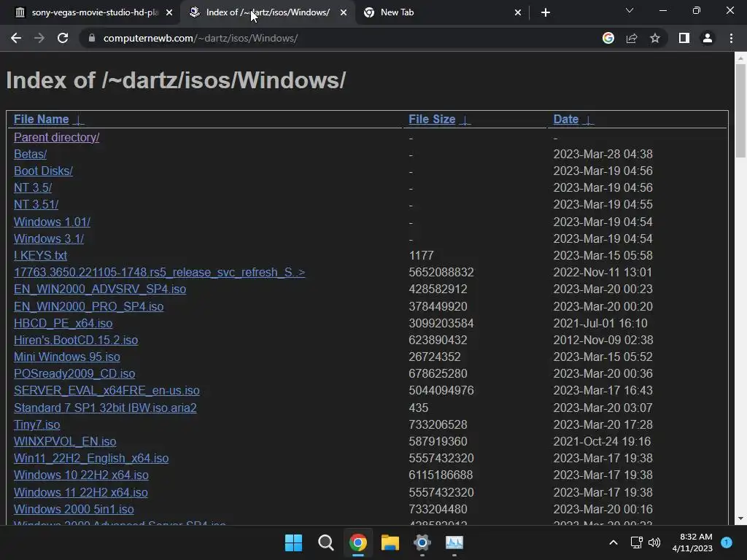The width and height of the screenshot is (747, 560).
Task: Open the Boot Disks/ folder
Action: [x=43, y=171]
